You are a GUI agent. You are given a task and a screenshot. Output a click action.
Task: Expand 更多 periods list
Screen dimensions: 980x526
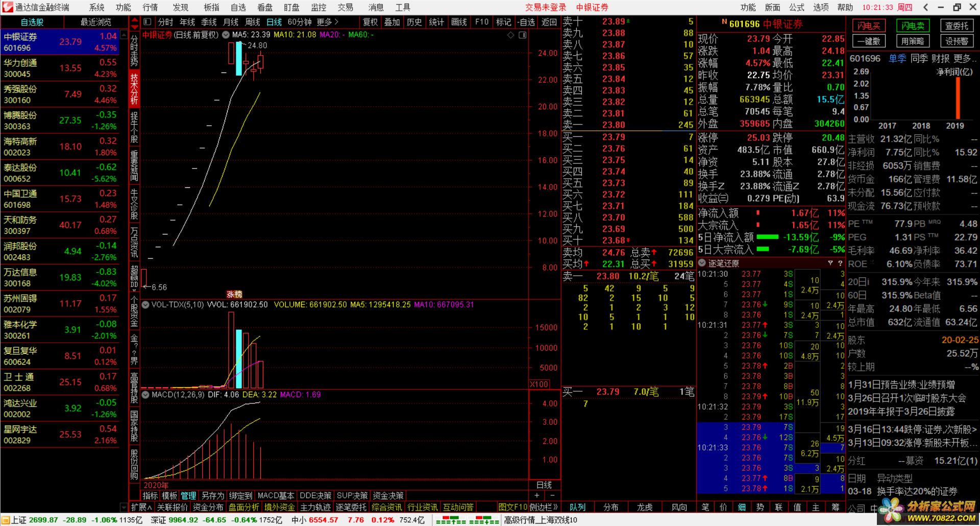pos(328,22)
